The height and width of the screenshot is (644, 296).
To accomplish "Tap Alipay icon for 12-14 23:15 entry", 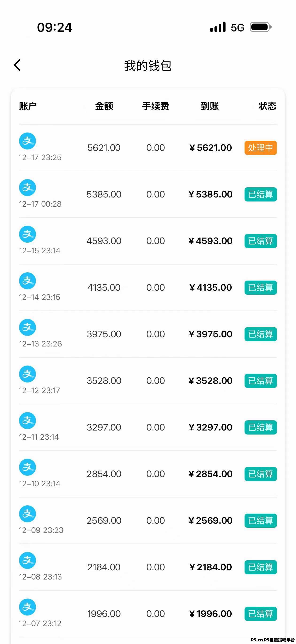I will [27, 281].
